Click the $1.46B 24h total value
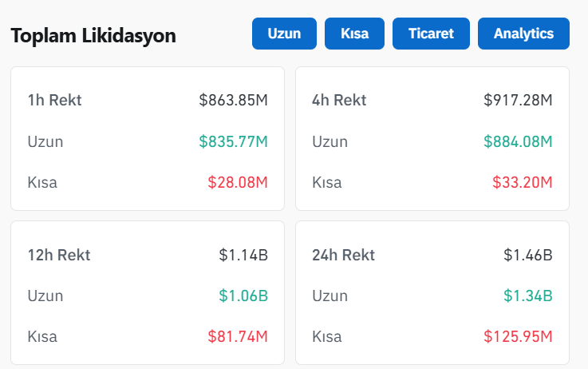The width and height of the screenshot is (588, 369). pyautogui.click(x=528, y=255)
